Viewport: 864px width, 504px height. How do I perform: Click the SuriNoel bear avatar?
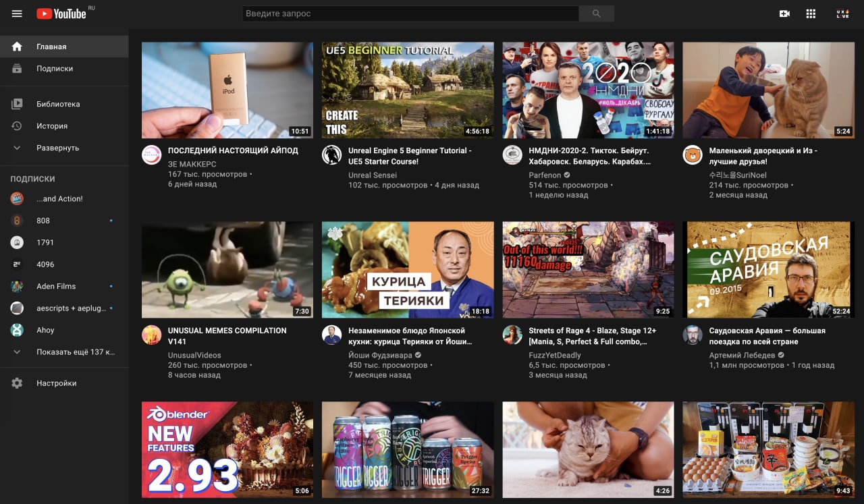click(x=693, y=155)
